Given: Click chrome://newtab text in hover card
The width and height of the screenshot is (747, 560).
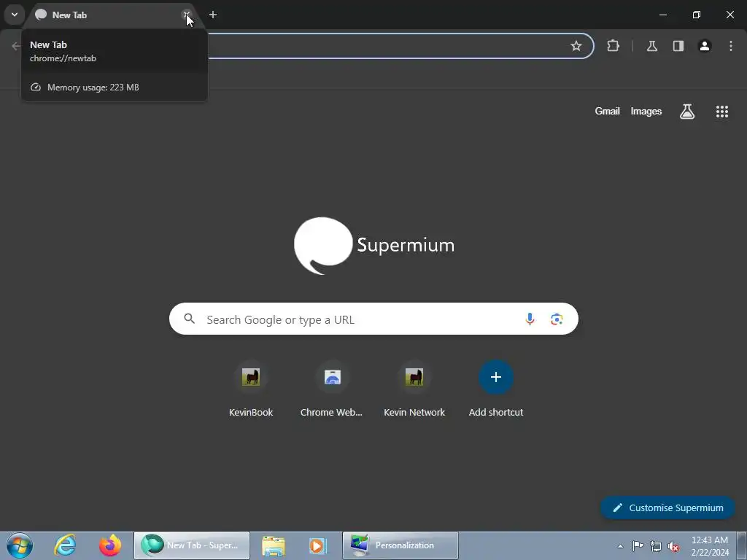Looking at the screenshot, I should point(63,58).
